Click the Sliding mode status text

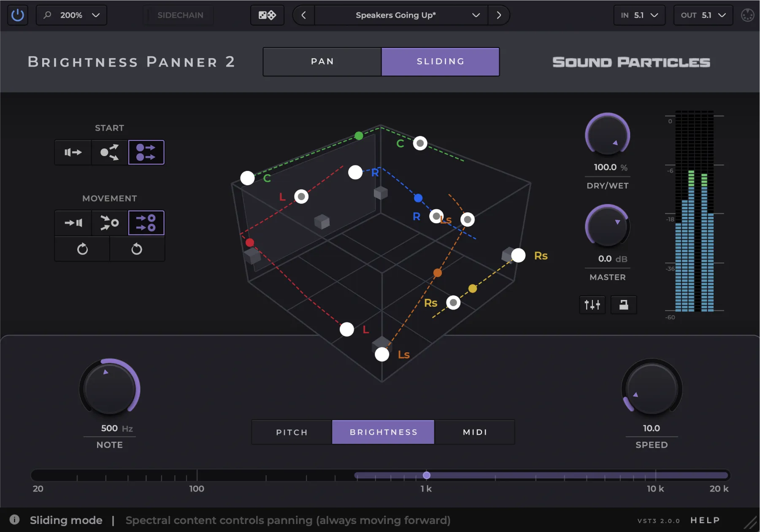point(66,520)
